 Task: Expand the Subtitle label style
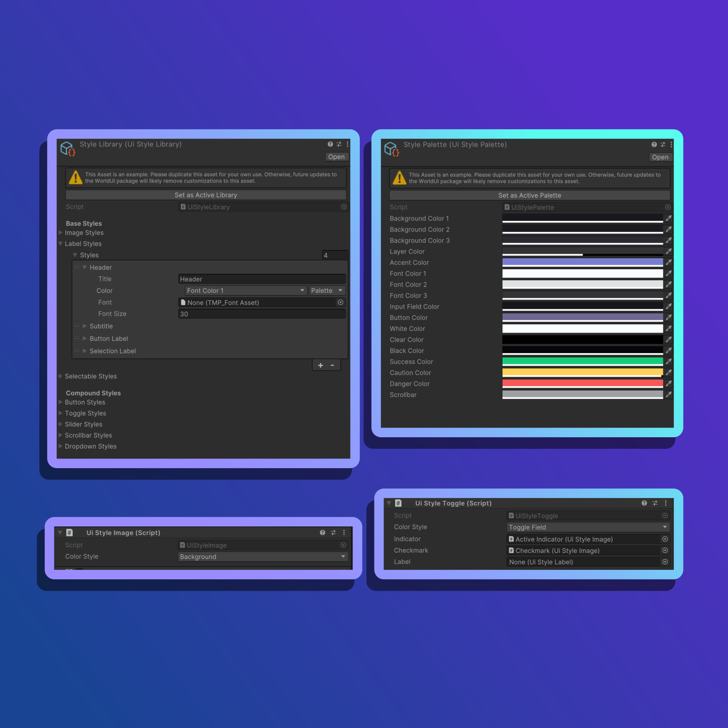coord(85,326)
